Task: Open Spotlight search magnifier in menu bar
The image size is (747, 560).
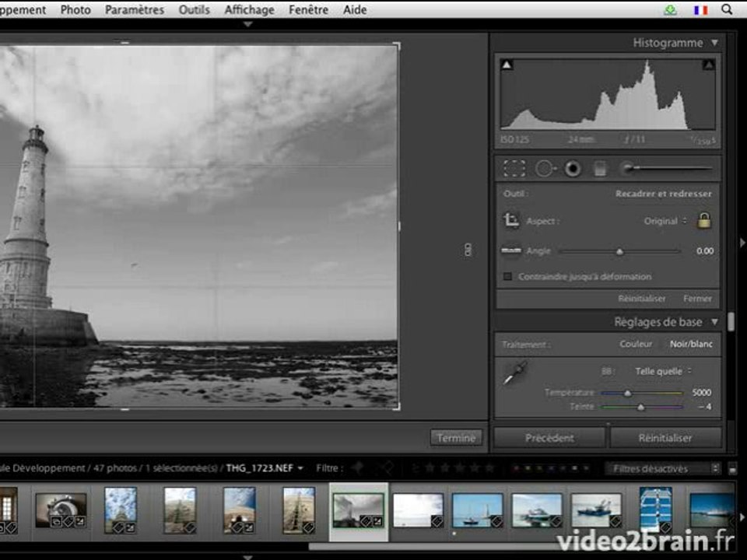Action: 727,9
